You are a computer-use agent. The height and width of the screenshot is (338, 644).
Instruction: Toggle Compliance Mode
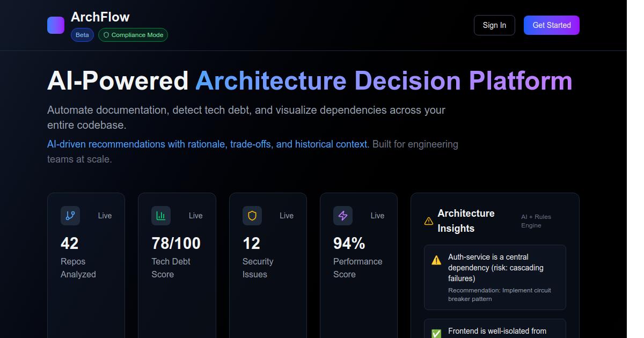coord(133,35)
